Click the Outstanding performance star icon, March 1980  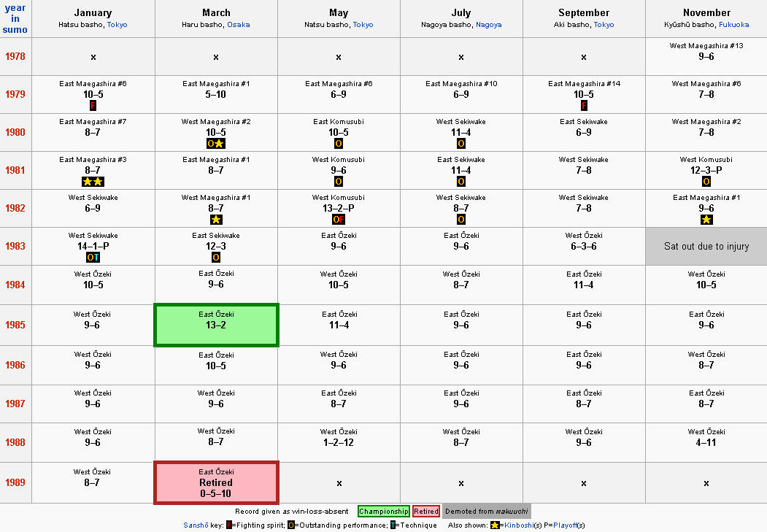tap(216, 143)
